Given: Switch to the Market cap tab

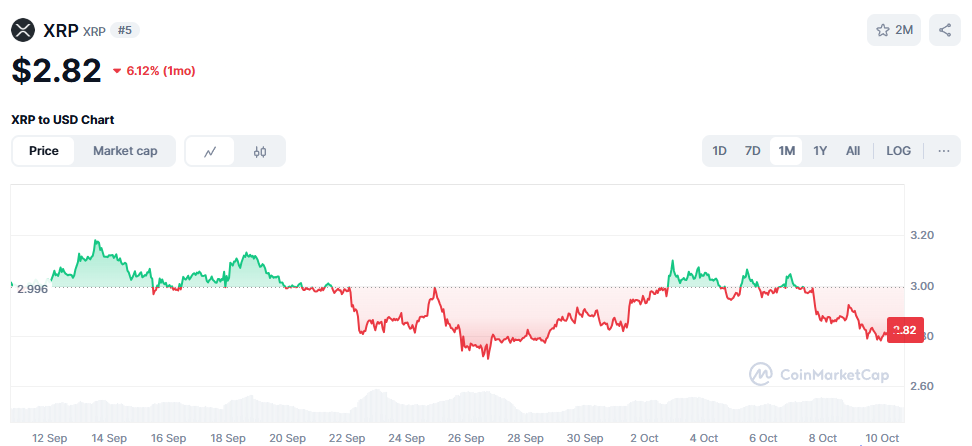Looking at the screenshot, I should 125,151.
